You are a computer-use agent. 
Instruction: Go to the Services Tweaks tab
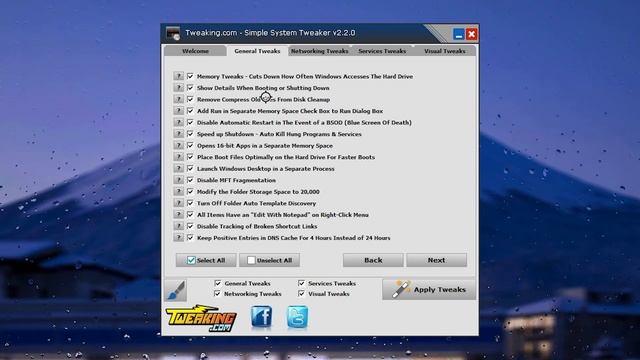[382, 51]
